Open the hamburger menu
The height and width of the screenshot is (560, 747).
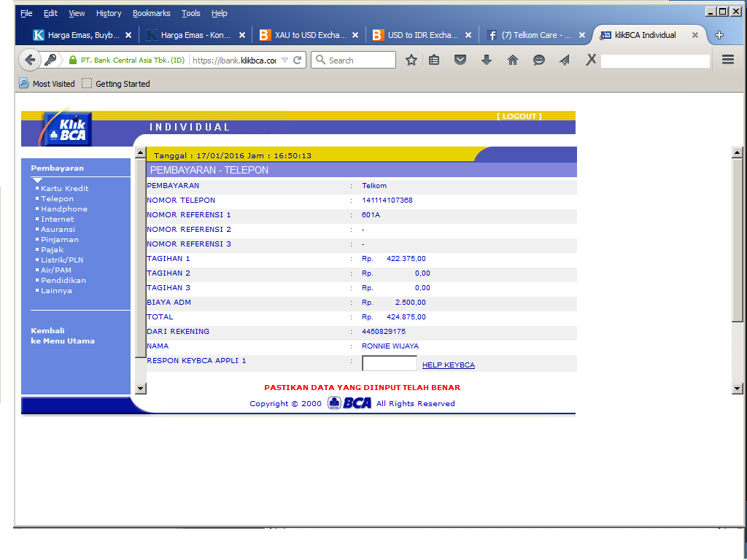(728, 60)
